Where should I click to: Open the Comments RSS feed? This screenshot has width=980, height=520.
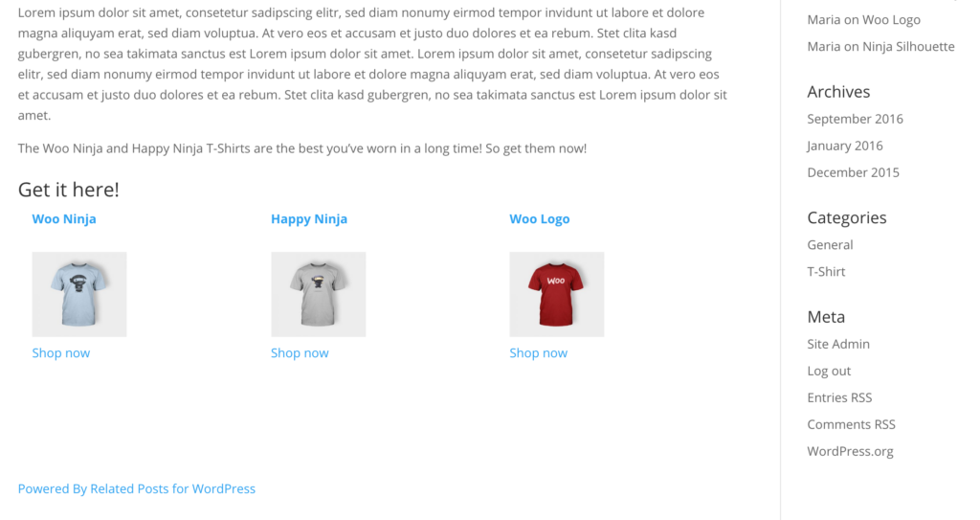[851, 424]
